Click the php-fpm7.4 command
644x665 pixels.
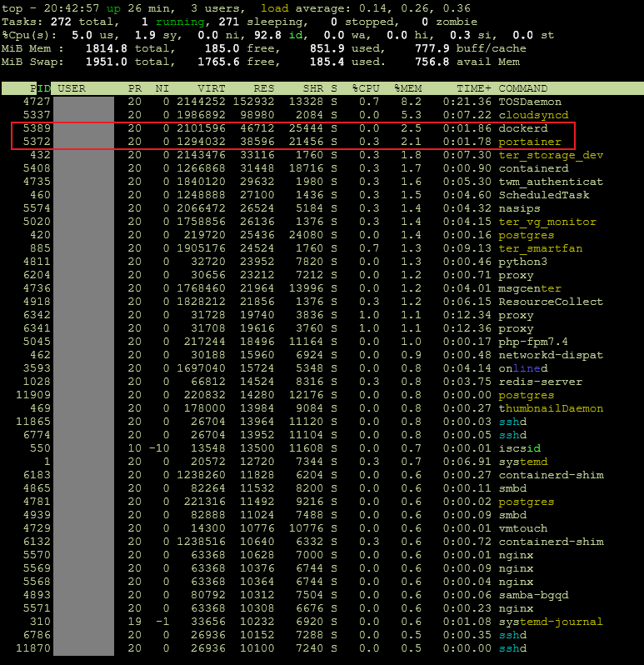click(533, 342)
